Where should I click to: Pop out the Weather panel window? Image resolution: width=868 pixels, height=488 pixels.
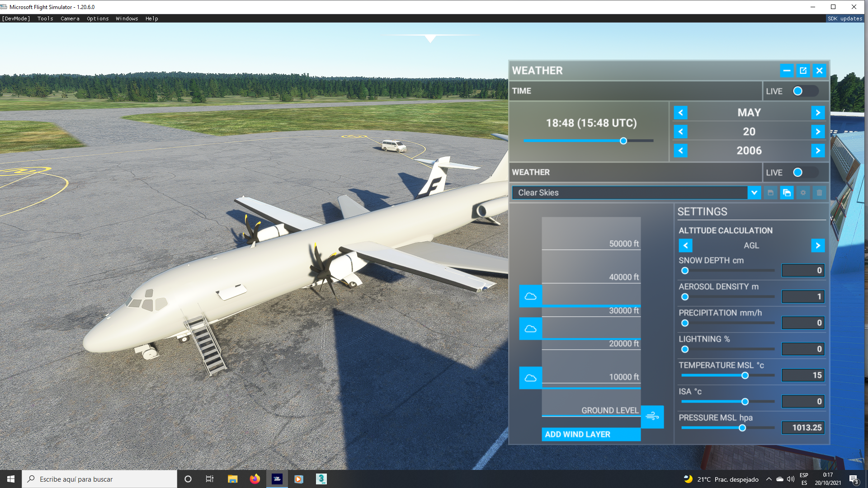tap(803, 70)
